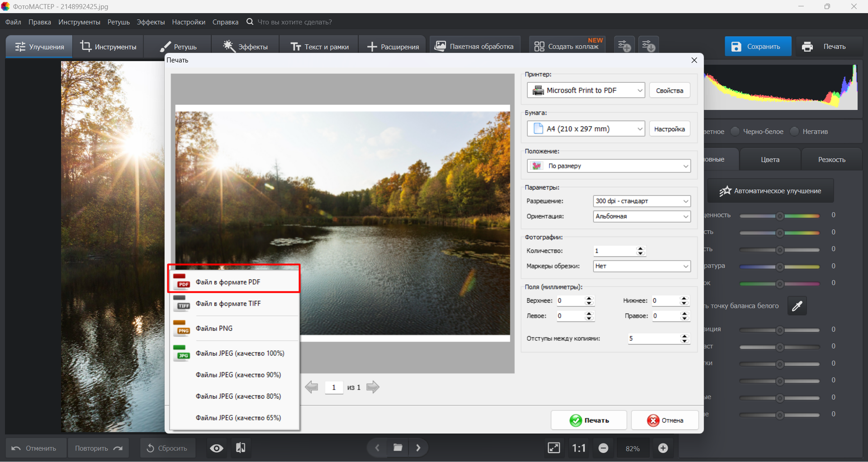Click the Свойства printer button

[669, 90]
